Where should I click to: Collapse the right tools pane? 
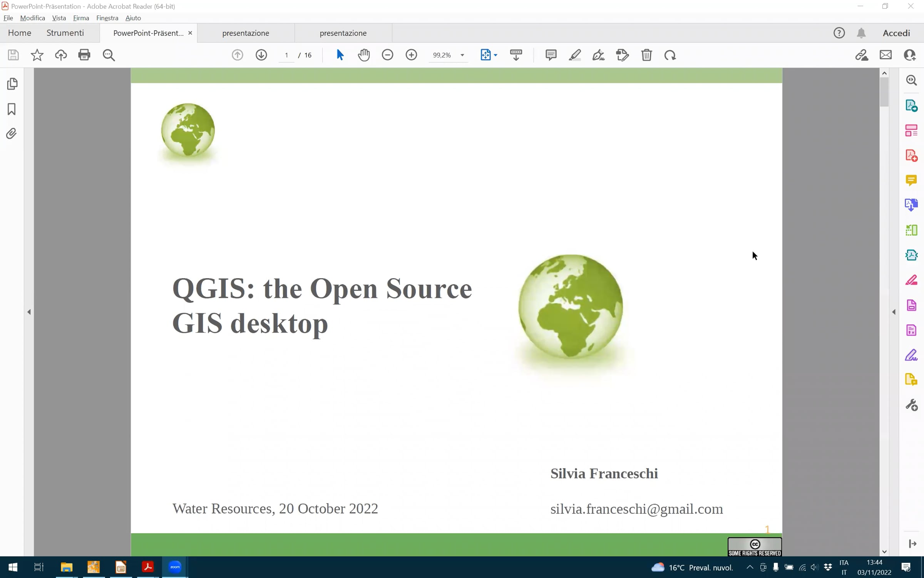click(894, 312)
